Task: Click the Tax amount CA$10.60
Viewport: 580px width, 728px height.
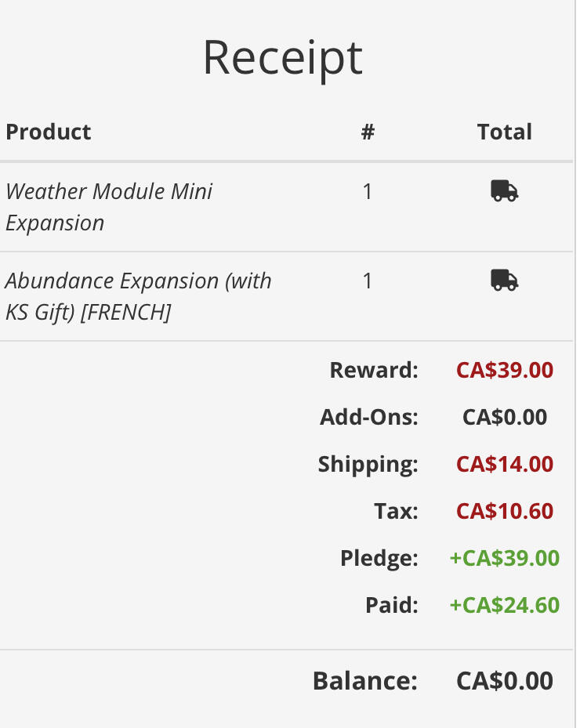Action: (505, 511)
